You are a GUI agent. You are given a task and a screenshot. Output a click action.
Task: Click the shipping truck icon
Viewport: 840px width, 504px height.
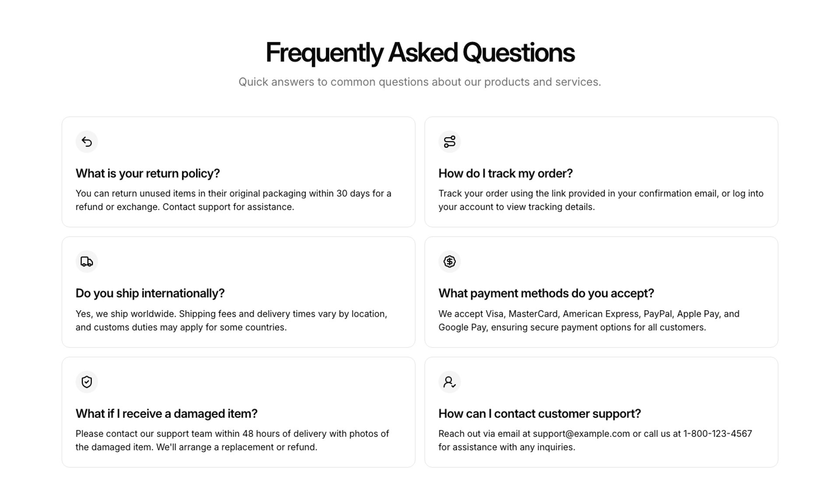coord(87,262)
